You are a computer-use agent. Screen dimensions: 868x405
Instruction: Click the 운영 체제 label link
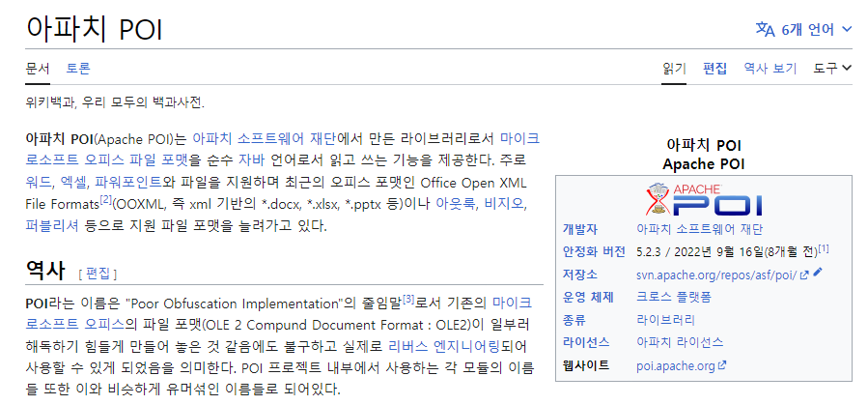(x=588, y=297)
